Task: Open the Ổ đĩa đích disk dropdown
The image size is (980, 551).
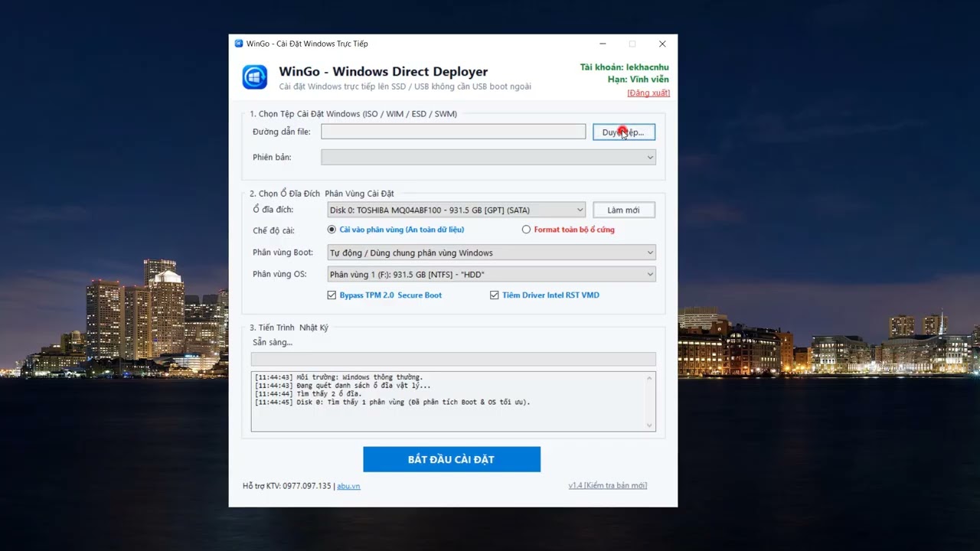Action: (x=456, y=210)
